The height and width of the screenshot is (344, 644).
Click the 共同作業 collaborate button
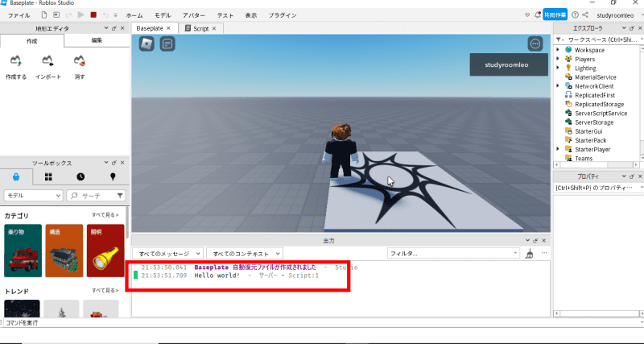tap(555, 15)
